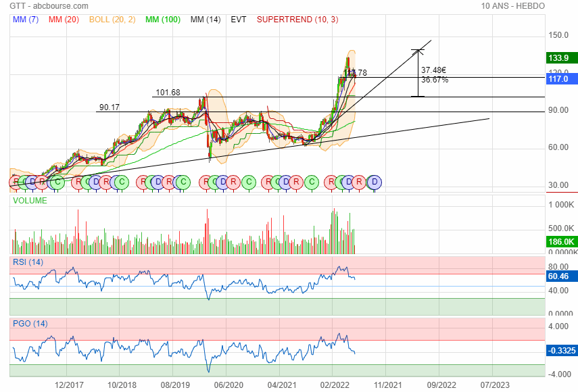Click the MM (100) legend entry
This screenshot has width=578, height=392.
click(x=163, y=20)
